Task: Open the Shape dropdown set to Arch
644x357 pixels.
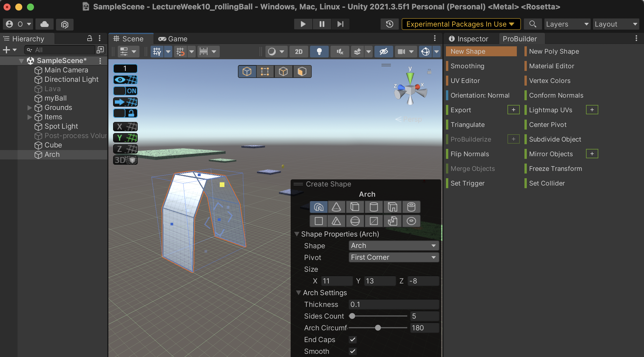Action: coord(393,246)
